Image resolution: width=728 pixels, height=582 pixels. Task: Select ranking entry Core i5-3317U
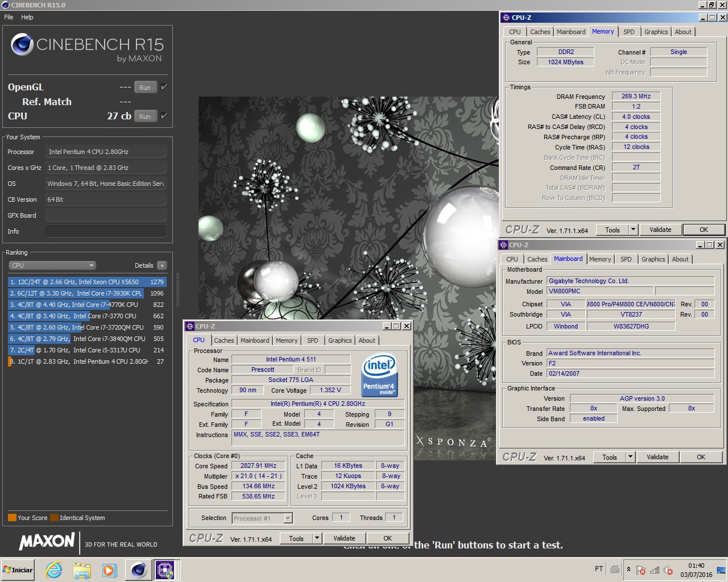[87, 350]
